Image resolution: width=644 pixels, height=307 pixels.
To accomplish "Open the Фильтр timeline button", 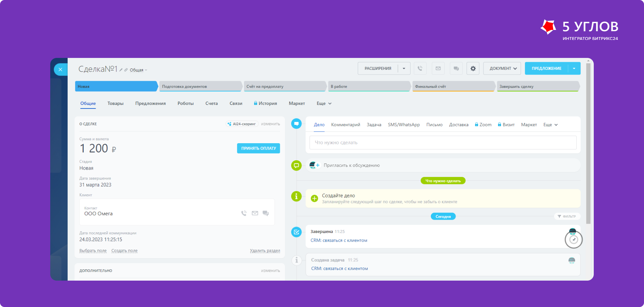I will (567, 216).
